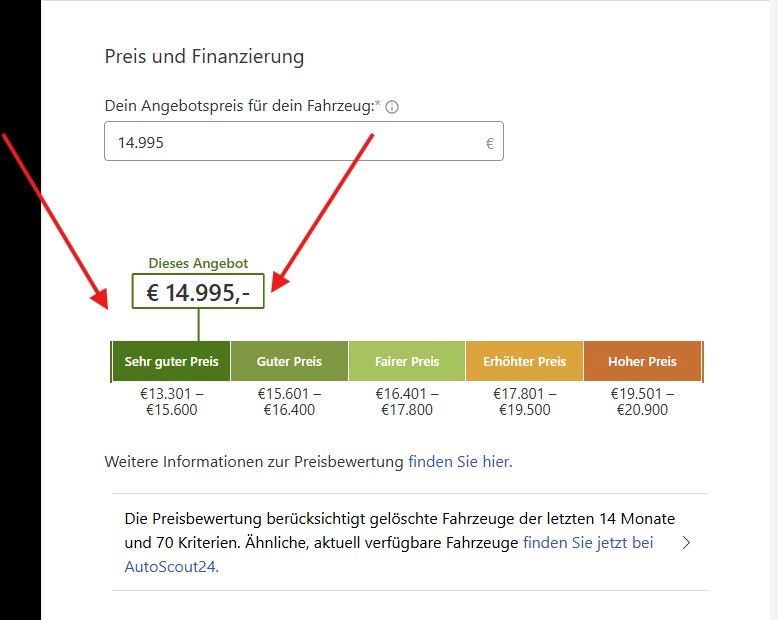Focus the Angebotspreis input showing 14.995
The image size is (778, 620).
(x=290, y=142)
